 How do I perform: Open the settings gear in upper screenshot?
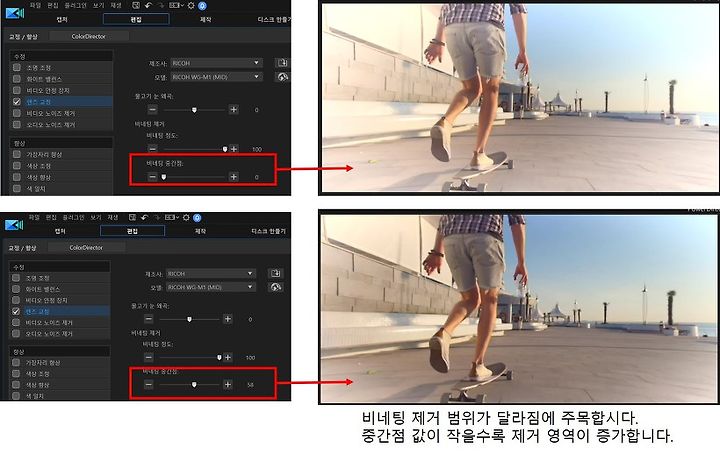click(x=191, y=6)
